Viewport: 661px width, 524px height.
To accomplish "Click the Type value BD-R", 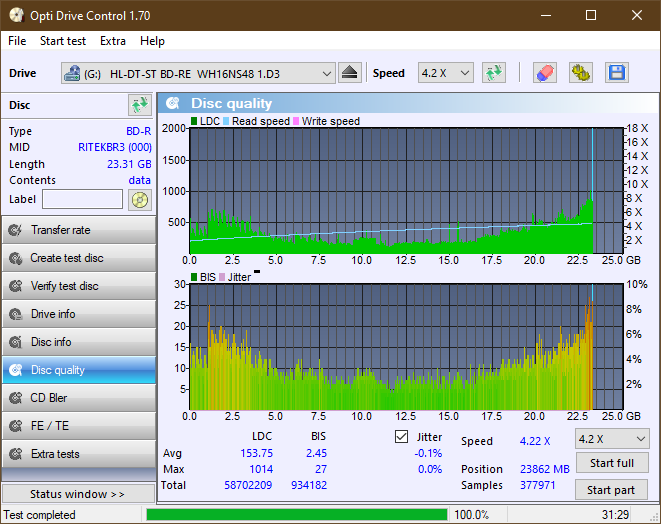I will point(139,132).
